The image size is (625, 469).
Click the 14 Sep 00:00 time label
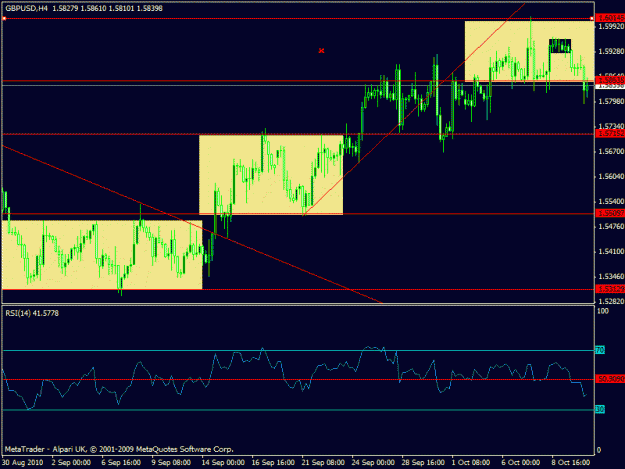[x=223, y=463]
